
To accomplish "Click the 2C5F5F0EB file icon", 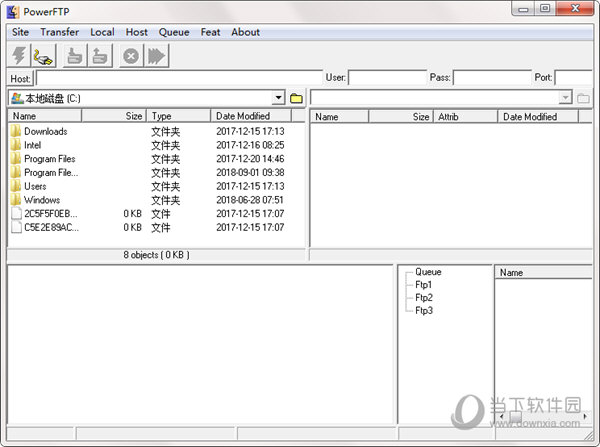I will pyautogui.click(x=16, y=214).
